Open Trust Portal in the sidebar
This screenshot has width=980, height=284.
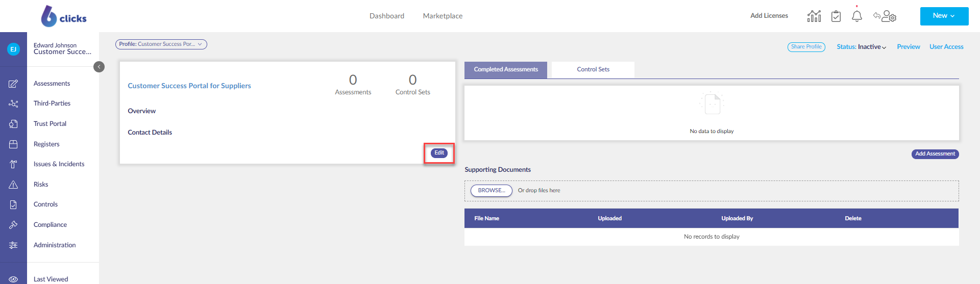[x=50, y=124]
